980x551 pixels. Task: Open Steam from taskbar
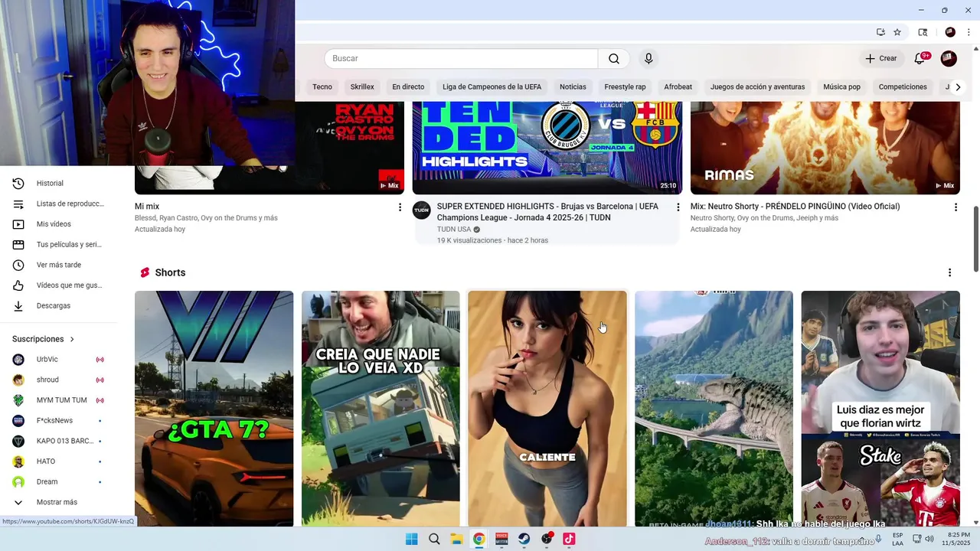click(524, 539)
